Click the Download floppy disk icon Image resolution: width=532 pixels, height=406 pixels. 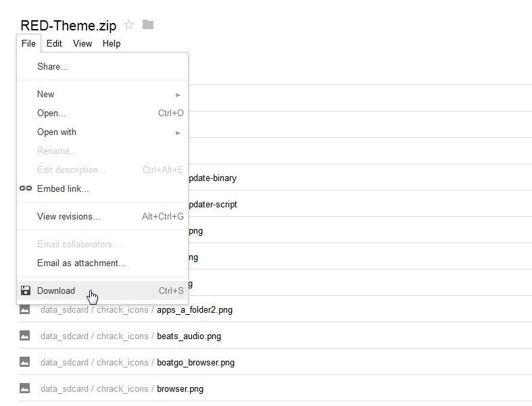[26, 290]
